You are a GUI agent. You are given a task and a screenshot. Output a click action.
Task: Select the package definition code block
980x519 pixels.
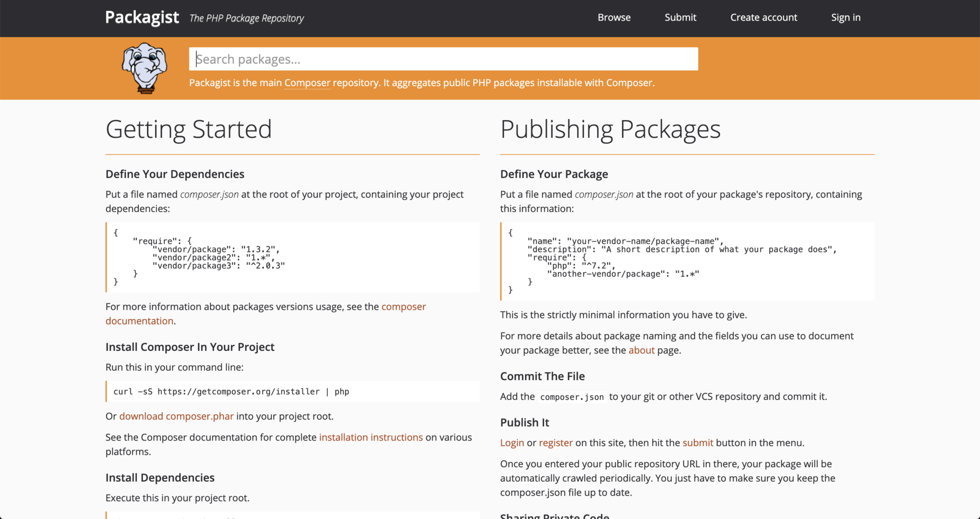pos(687,261)
